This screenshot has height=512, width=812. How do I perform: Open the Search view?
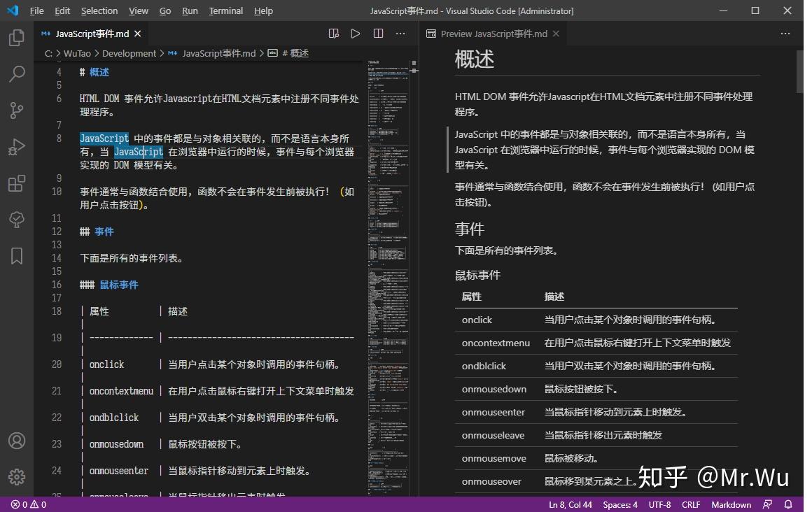click(16, 73)
